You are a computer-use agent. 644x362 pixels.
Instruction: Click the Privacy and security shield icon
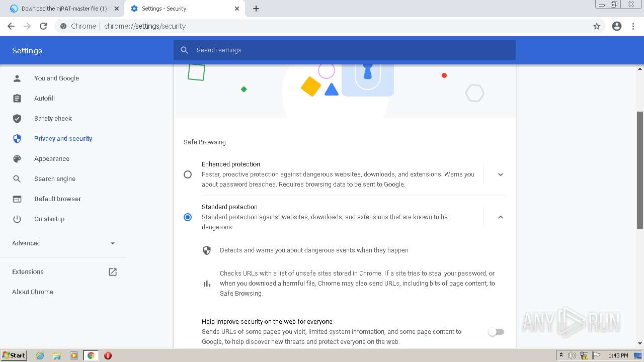(17, 138)
